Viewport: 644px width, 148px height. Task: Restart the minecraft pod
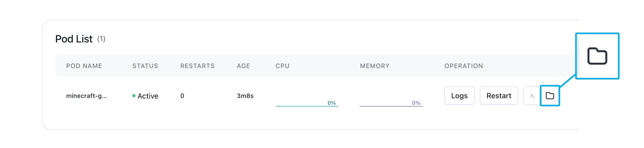pos(499,96)
